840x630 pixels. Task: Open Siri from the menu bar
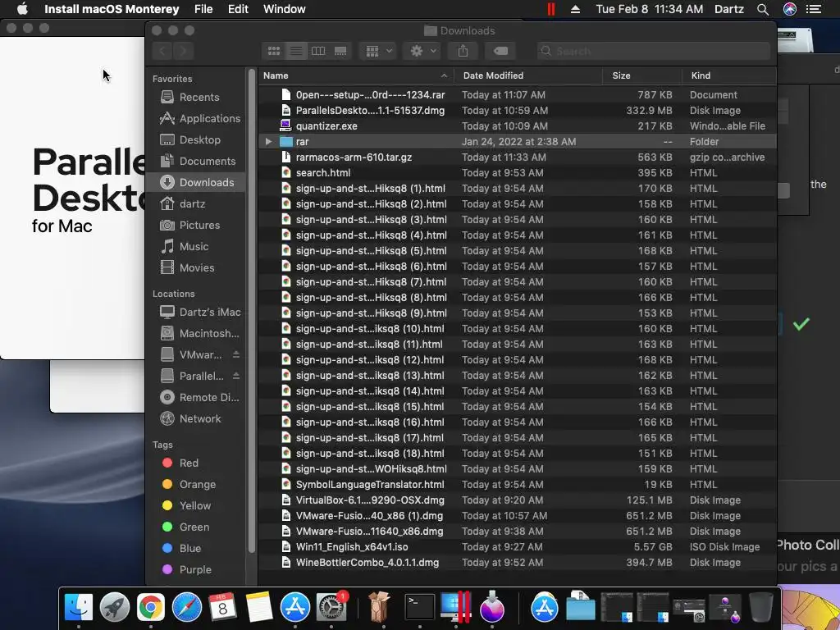(x=790, y=9)
